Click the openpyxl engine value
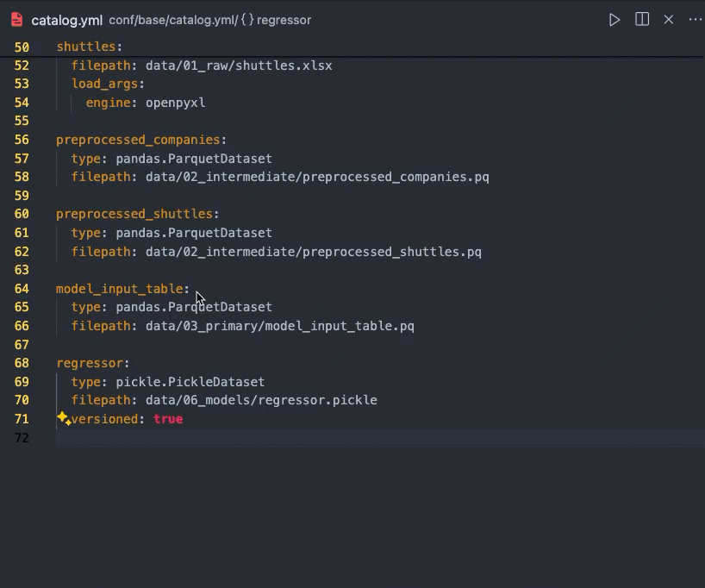The height and width of the screenshot is (588, 705). (x=175, y=103)
